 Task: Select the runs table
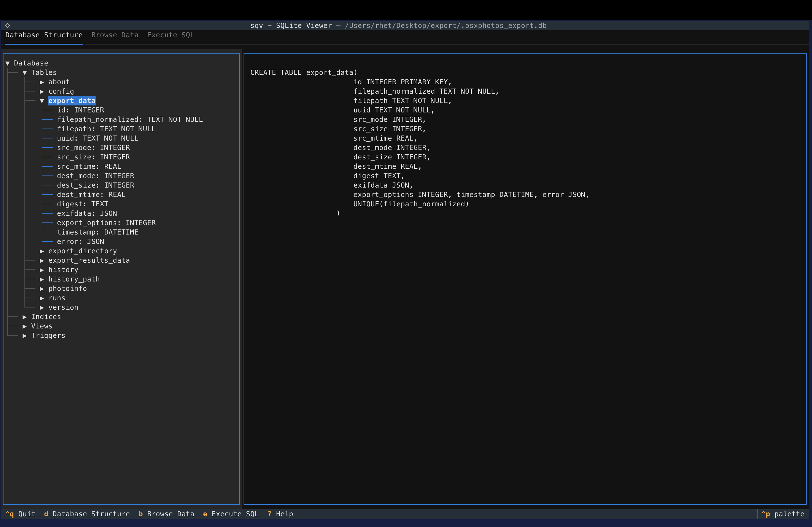point(57,298)
